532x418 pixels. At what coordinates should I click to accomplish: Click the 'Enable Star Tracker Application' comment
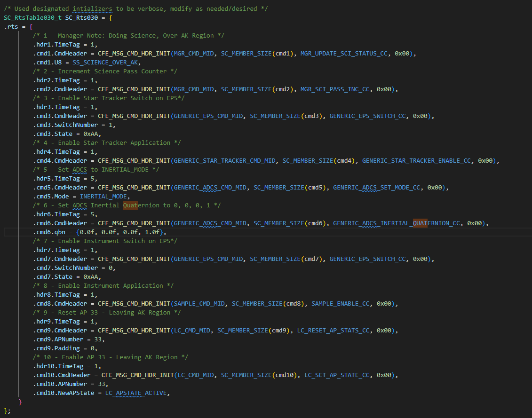(x=107, y=143)
